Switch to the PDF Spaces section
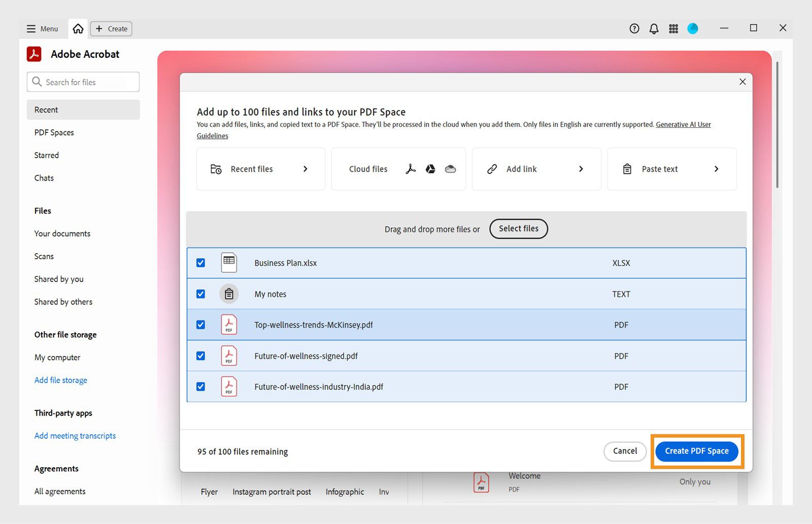 [53, 132]
